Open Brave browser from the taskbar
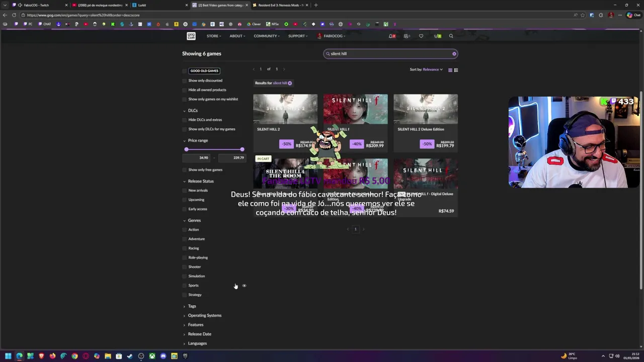The height and width of the screenshot is (362, 644). [x=41, y=356]
